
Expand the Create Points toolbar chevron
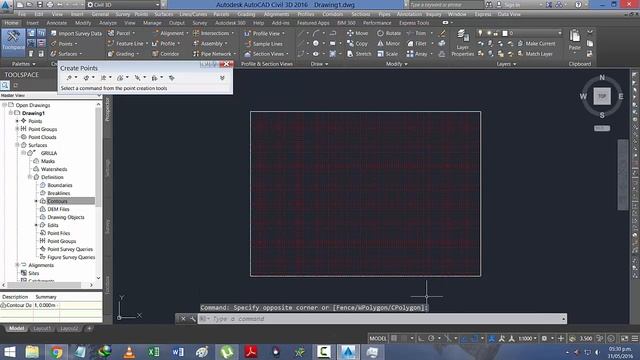[222, 78]
